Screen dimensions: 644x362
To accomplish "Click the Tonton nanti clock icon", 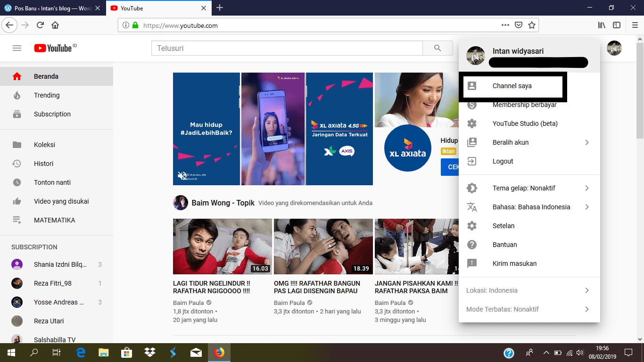I will 17,182.
